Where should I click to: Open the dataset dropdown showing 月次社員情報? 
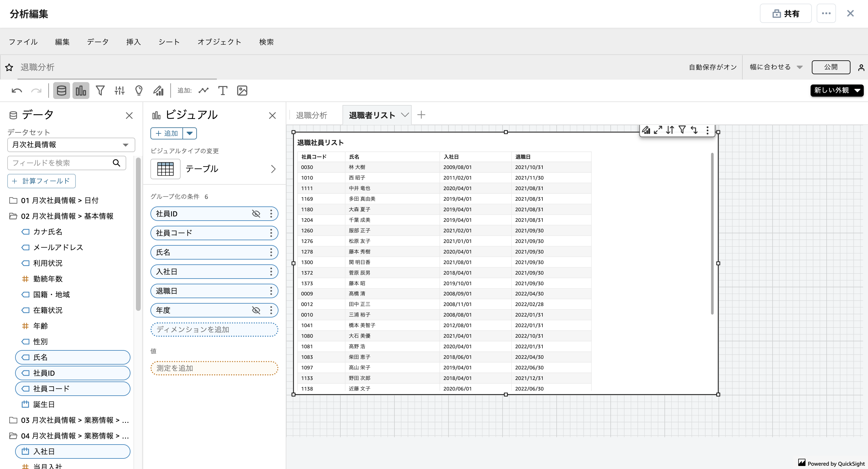[71, 145]
